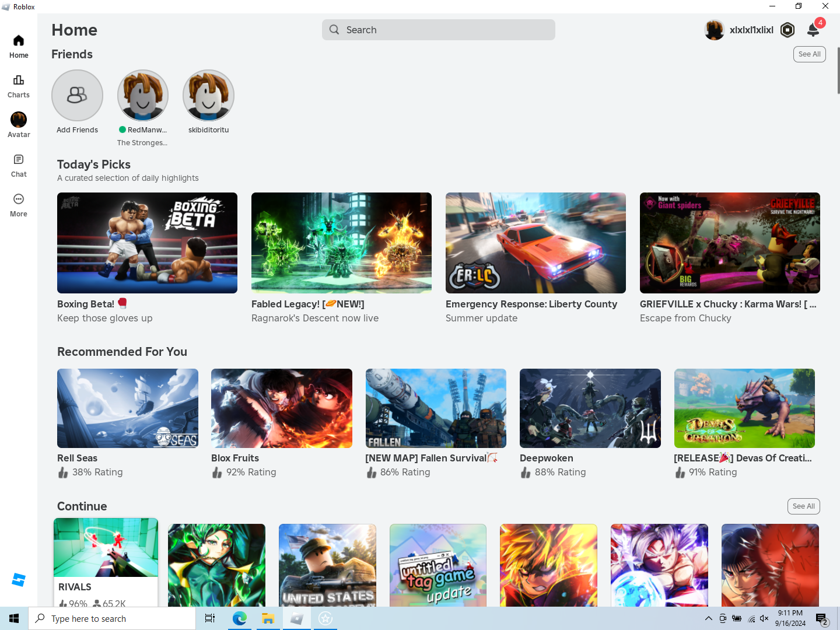Click the muted volume tray icon
This screenshot has width=840, height=630.
click(764, 618)
